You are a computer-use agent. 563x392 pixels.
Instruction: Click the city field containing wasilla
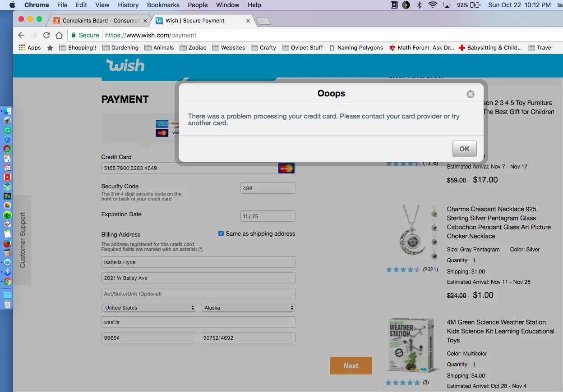(198, 322)
